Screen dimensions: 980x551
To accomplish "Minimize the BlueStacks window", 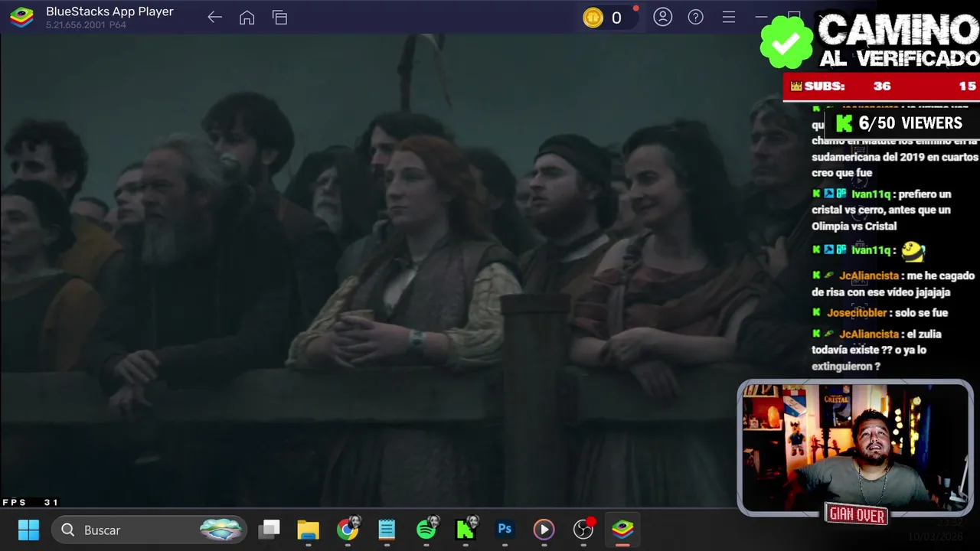I will point(761,17).
